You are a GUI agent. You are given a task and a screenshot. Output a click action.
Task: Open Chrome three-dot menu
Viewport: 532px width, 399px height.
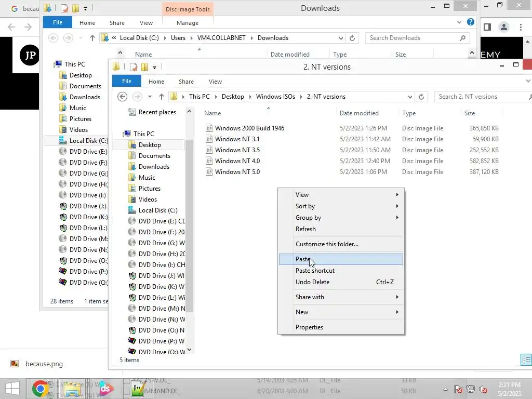pyautogui.click(x=521, y=27)
